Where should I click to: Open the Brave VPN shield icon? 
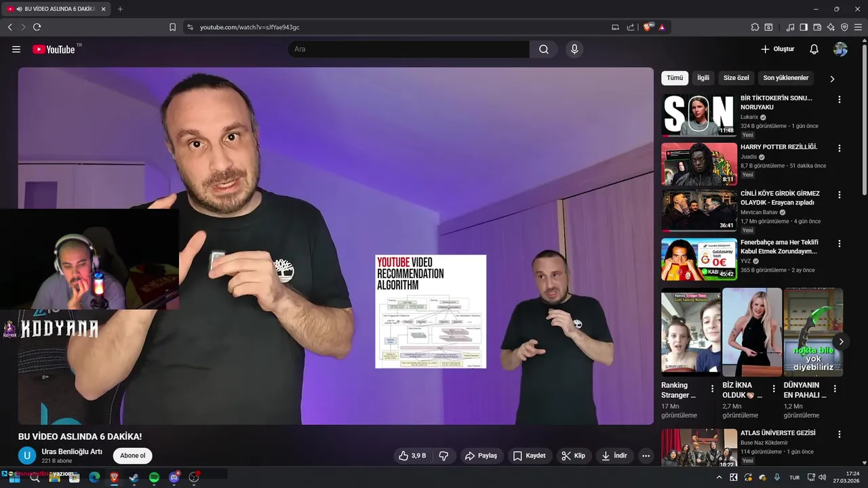click(x=844, y=27)
